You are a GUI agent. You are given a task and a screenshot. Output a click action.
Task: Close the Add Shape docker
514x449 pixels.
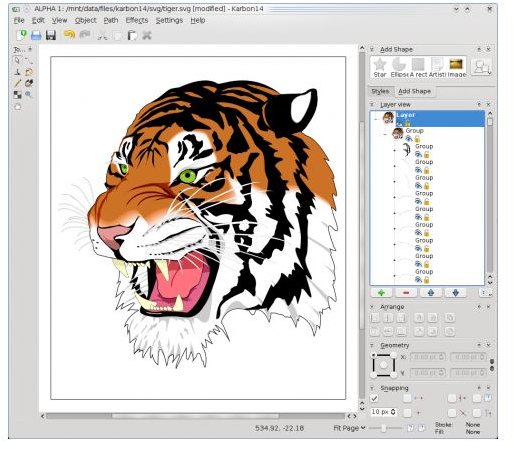coord(488,49)
